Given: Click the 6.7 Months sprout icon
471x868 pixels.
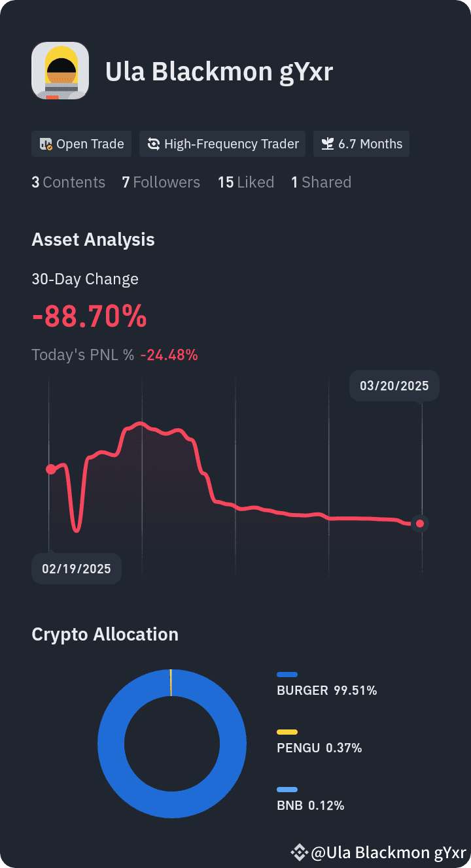Looking at the screenshot, I should tap(328, 144).
